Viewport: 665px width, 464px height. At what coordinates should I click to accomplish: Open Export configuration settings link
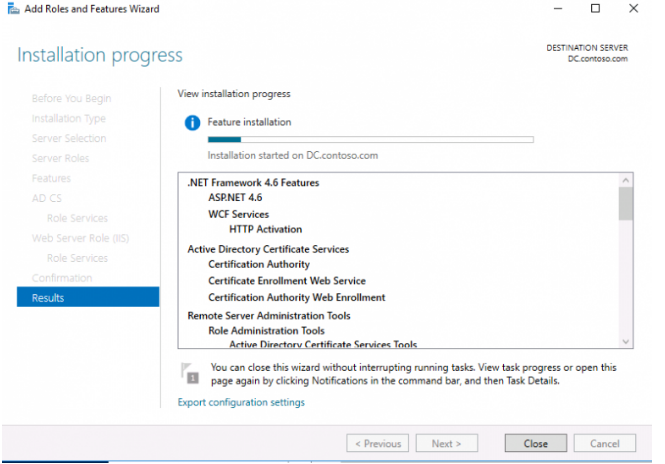[x=241, y=402]
